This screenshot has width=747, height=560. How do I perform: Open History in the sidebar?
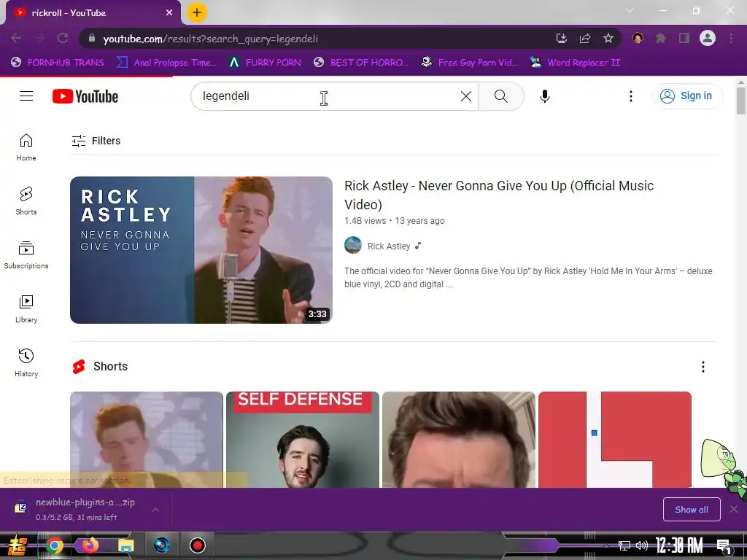(x=26, y=363)
